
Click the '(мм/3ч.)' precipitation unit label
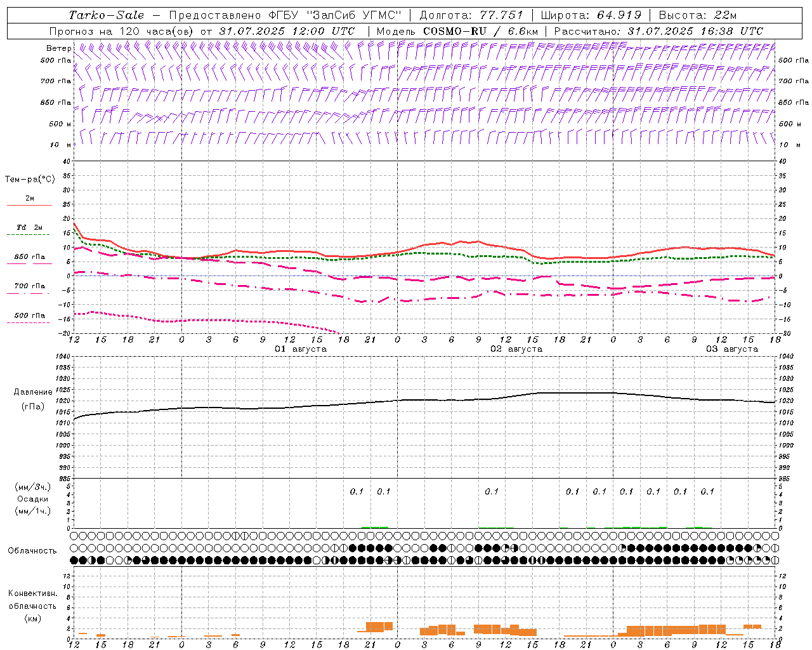coord(33,487)
